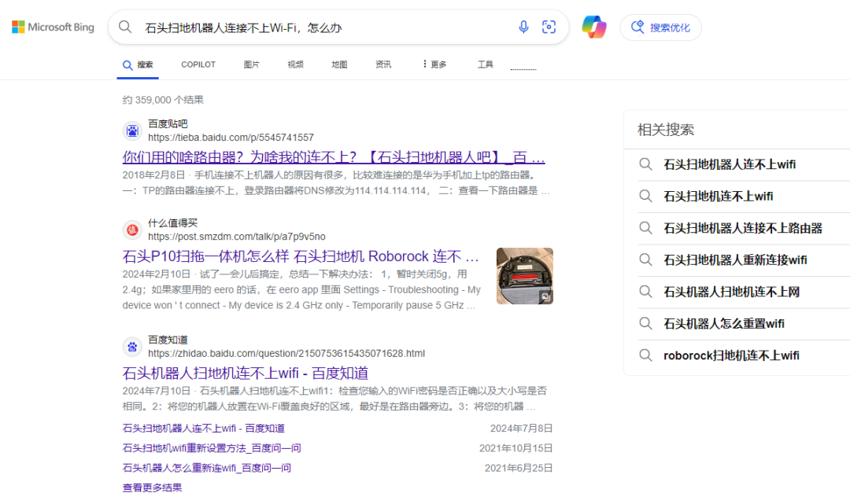Select related search 石头扫地机器人连不上wifi
This screenshot has width=850, height=504.
tap(730, 164)
